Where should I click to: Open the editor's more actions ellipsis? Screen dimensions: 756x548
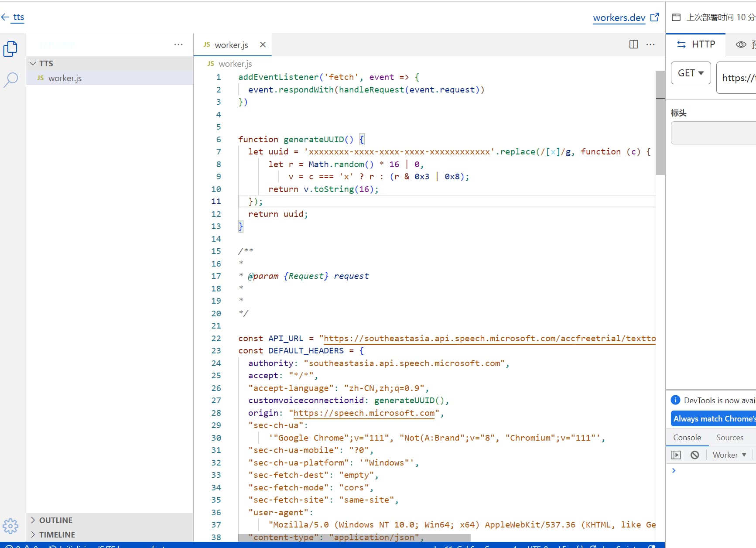pos(650,45)
